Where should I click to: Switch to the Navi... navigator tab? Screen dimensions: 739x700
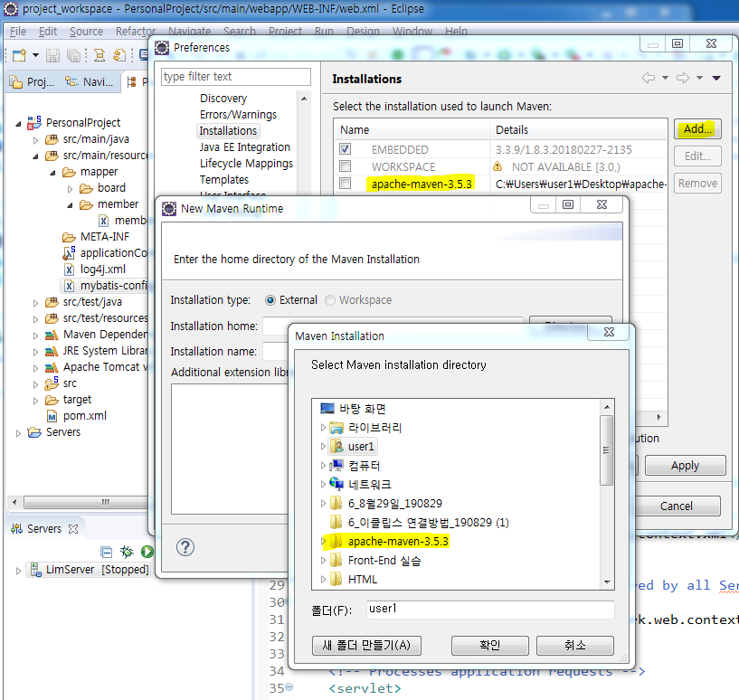(90, 82)
